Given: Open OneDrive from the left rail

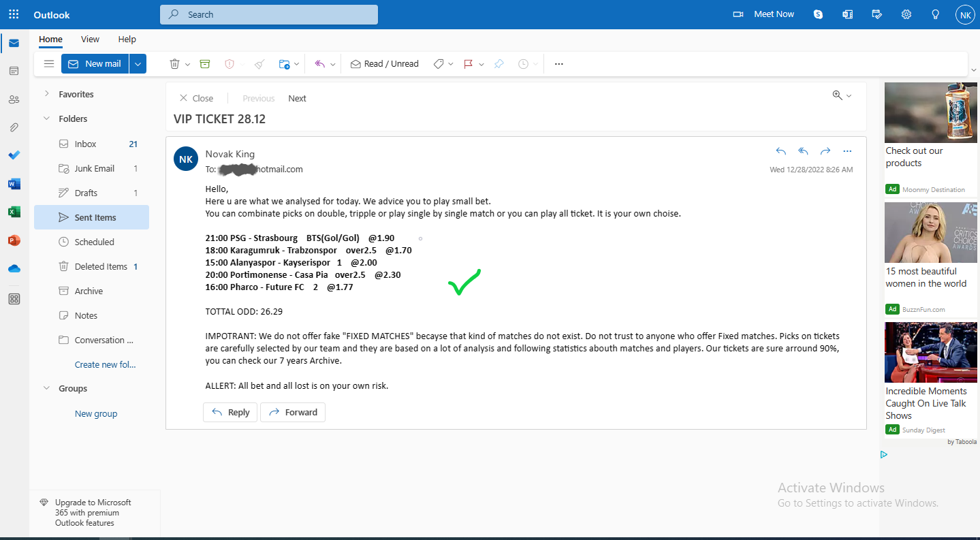Looking at the screenshot, I should 14,268.
